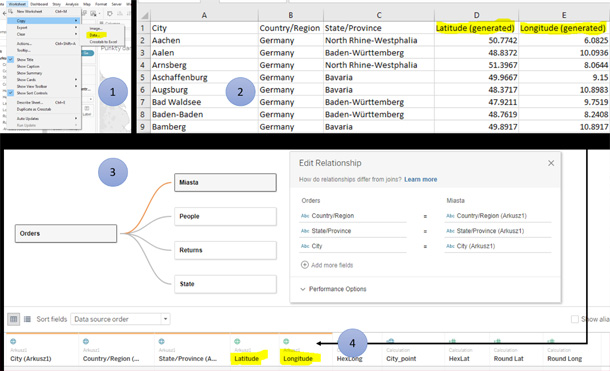Expand the Export submenu arrow
610x371 pixels.
click(x=76, y=27)
